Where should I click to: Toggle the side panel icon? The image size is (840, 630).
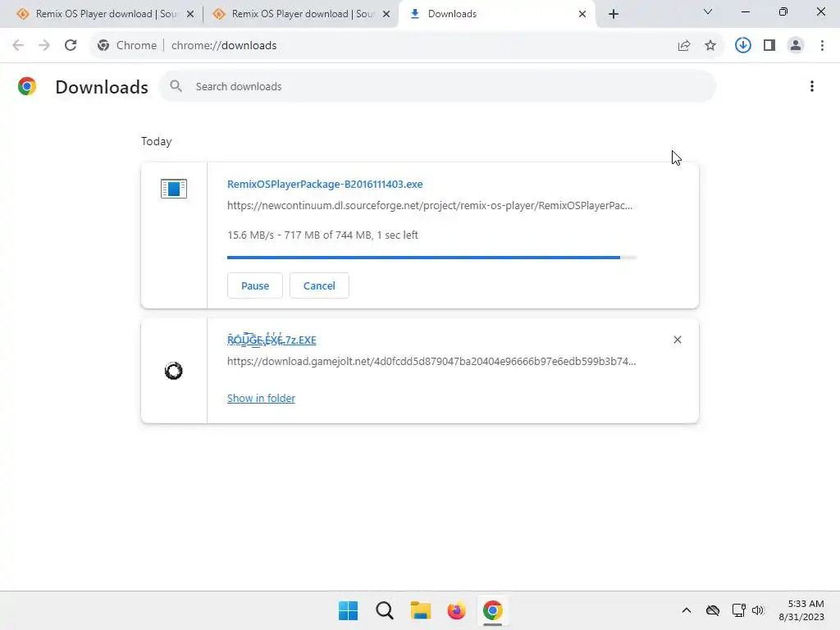coord(769,45)
